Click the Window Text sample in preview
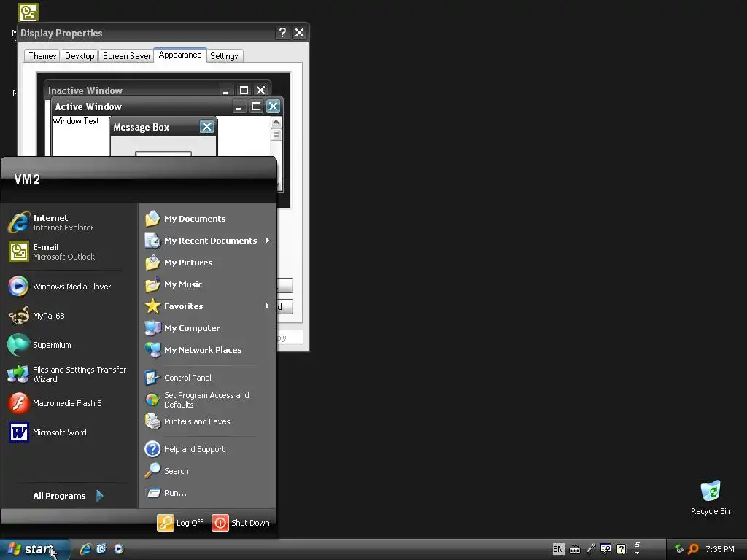The height and width of the screenshot is (560, 747). [x=76, y=121]
